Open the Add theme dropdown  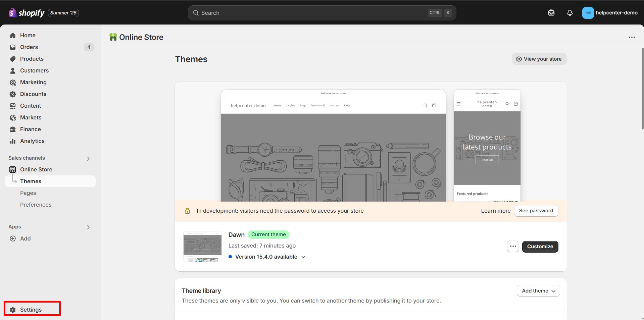click(538, 291)
